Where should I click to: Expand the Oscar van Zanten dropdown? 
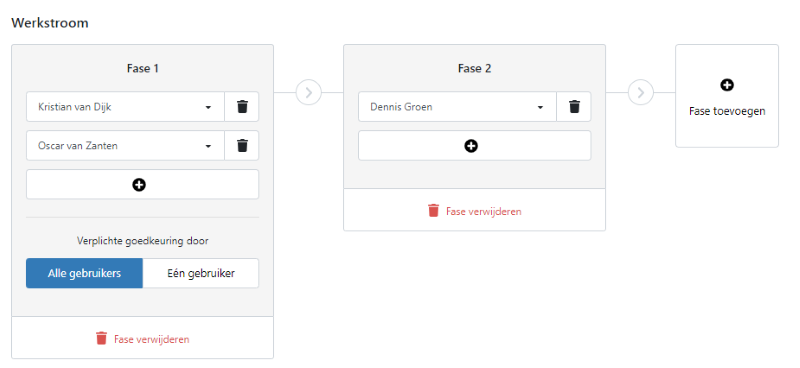[126, 146]
